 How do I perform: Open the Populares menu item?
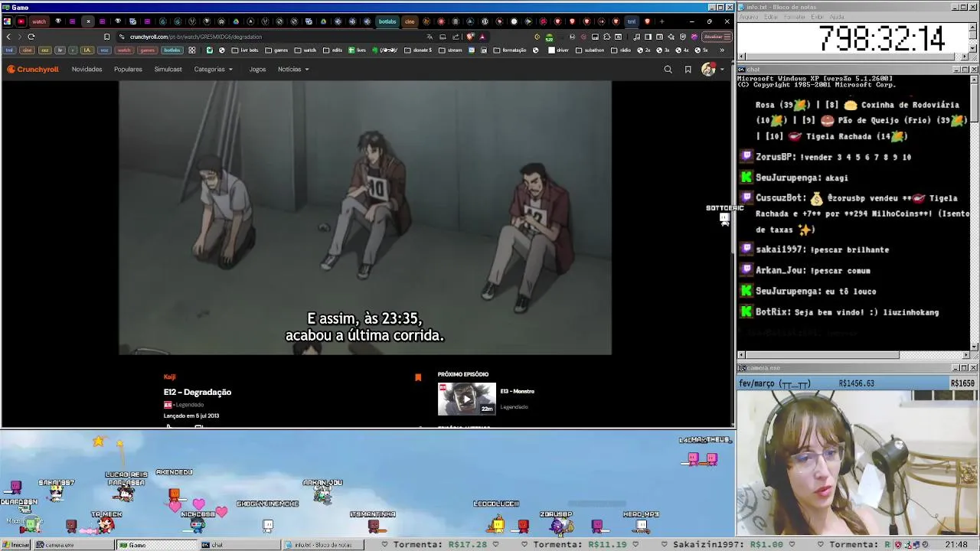point(128,70)
